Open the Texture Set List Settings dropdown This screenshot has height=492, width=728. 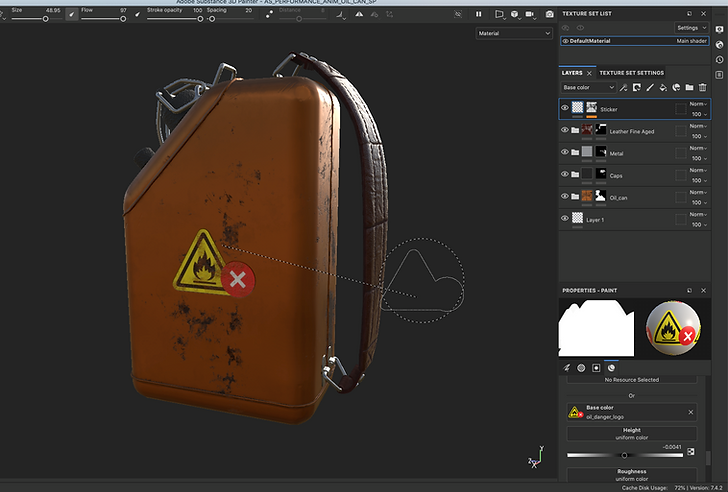(x=691, y=28)
